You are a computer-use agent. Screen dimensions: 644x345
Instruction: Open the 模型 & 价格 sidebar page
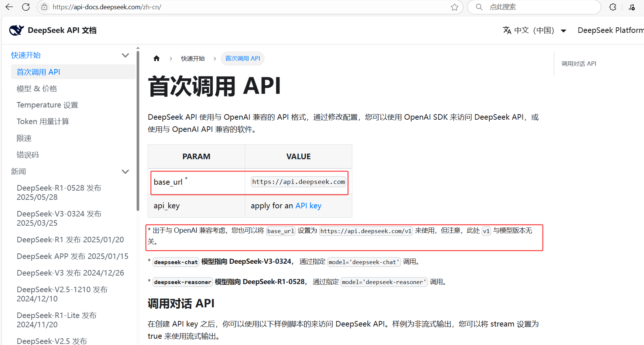[37, 89]
